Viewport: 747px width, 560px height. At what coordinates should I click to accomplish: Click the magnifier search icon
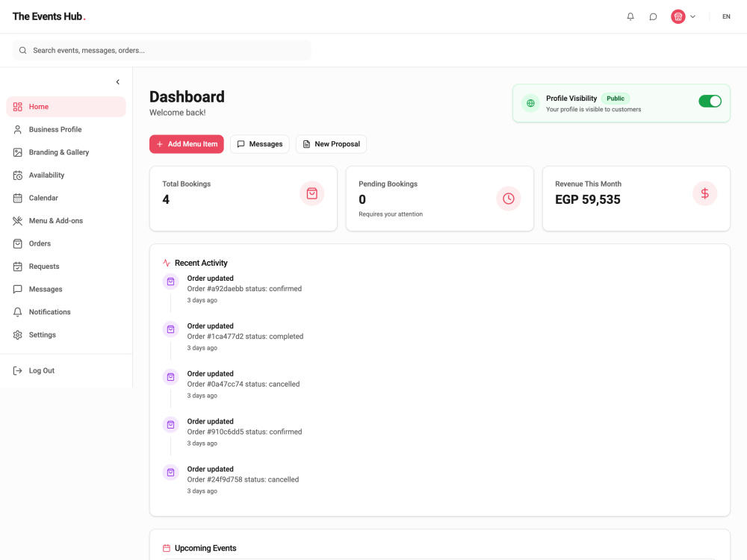tap(23, 51)
